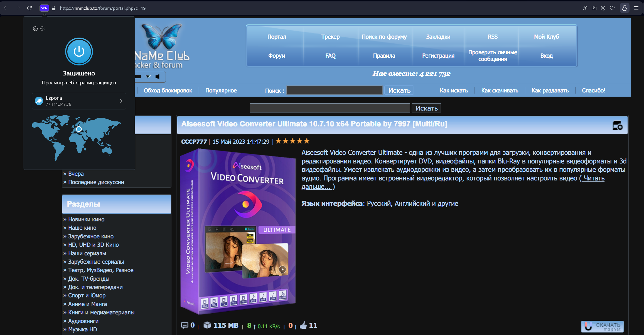Click the address bar URL nnmclub.to
644x335 pixels.
point(103,8)
